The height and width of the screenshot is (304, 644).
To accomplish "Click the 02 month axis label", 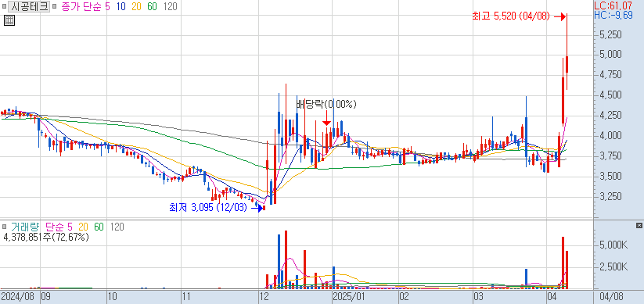I will pos(404,296).
